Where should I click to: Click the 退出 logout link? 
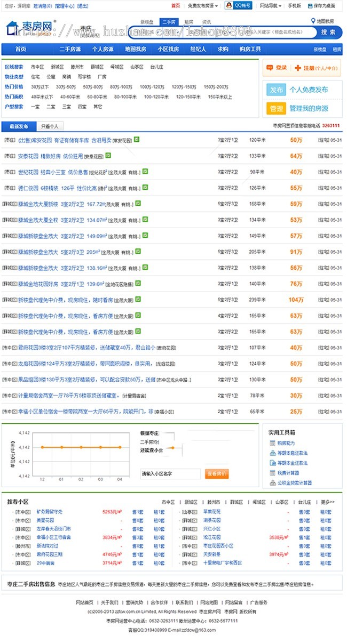click(x=83, y=5)
